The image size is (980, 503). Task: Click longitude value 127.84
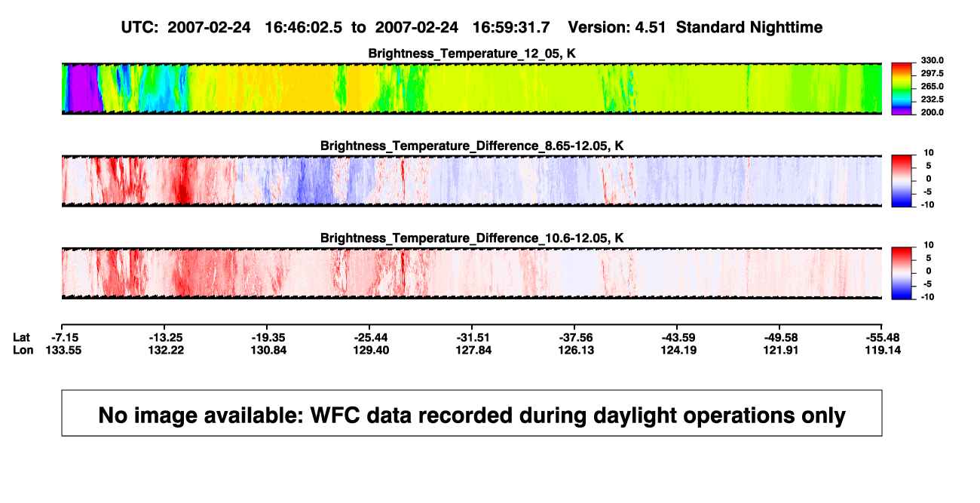pyautogui.click(x=472, y=350)
